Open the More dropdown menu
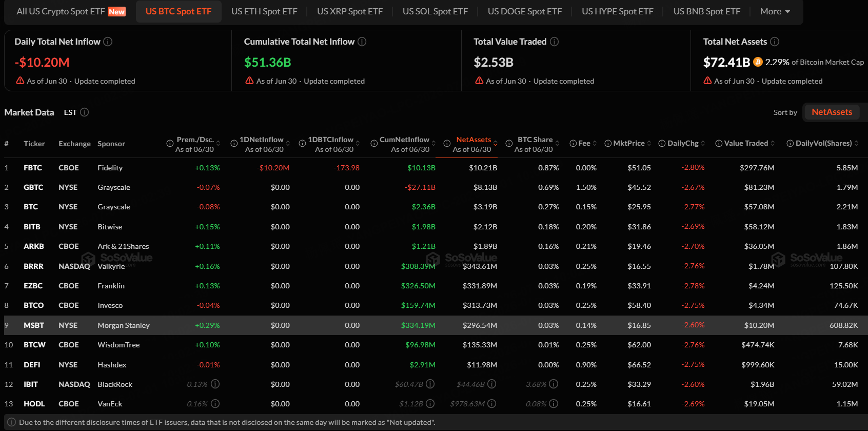 [775, 11]
